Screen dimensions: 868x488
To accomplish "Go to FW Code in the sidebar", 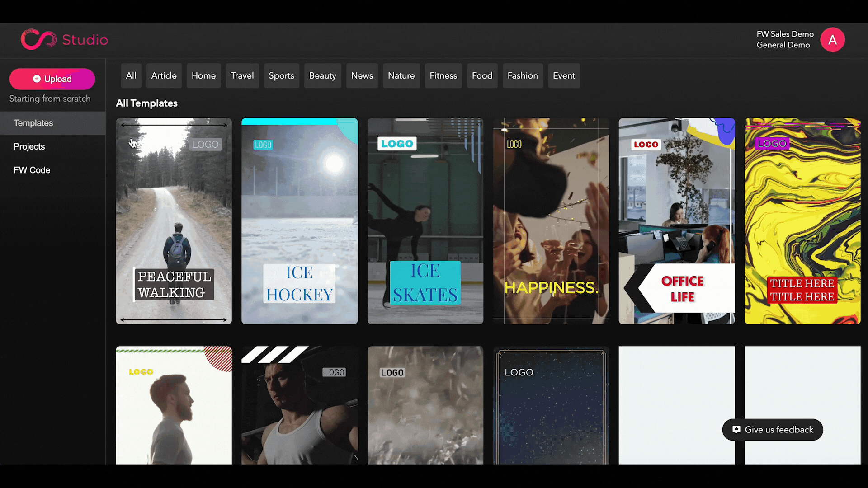I will (x=32, y=170).
